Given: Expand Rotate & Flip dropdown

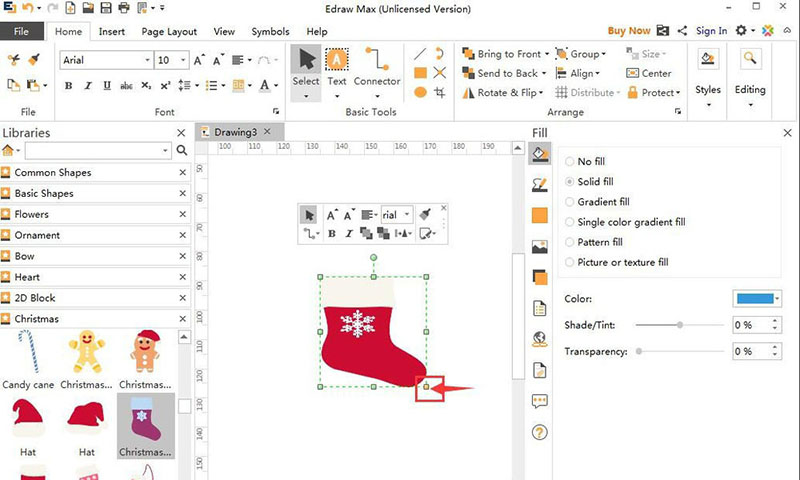Looking at the screenshot, I should pyautogui.click(x=541, y=93).
